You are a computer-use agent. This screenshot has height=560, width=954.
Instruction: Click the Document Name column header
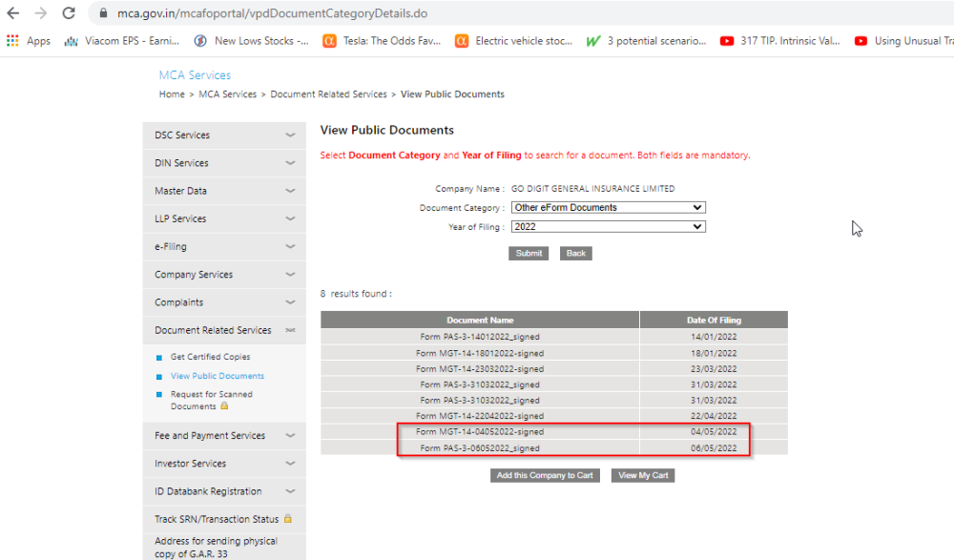(x=480, y=321)
